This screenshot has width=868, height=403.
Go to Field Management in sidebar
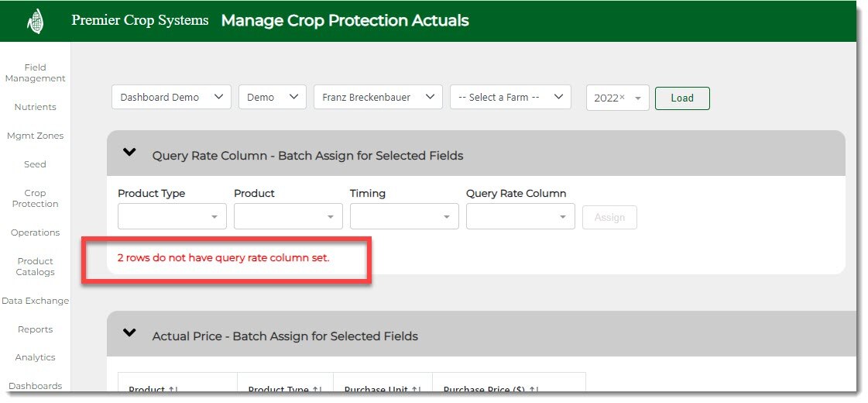35,73
